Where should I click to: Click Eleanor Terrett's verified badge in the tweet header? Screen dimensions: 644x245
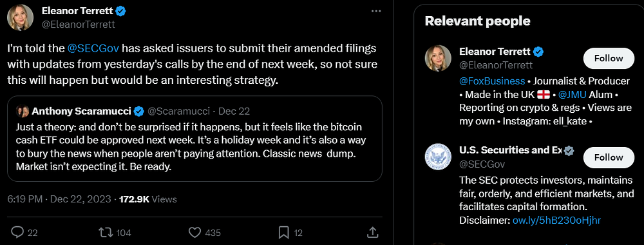click(x=121, y=12)
